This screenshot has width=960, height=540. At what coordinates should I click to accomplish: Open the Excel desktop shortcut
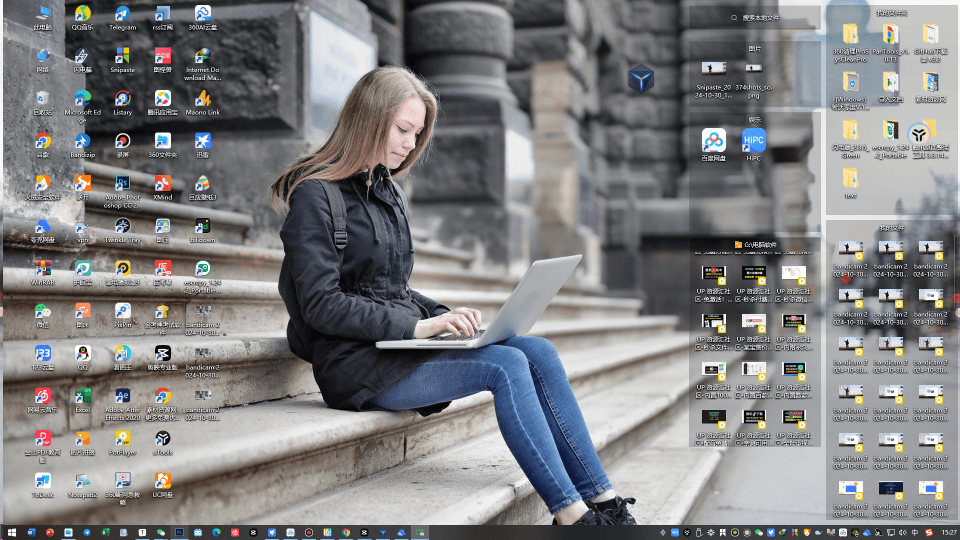(82, 395)
